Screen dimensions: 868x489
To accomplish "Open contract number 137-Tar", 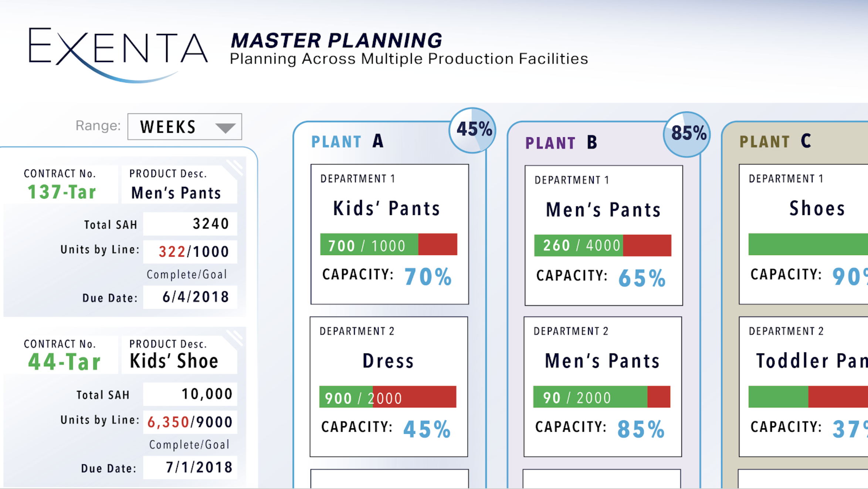I will [x=62, y=192].
